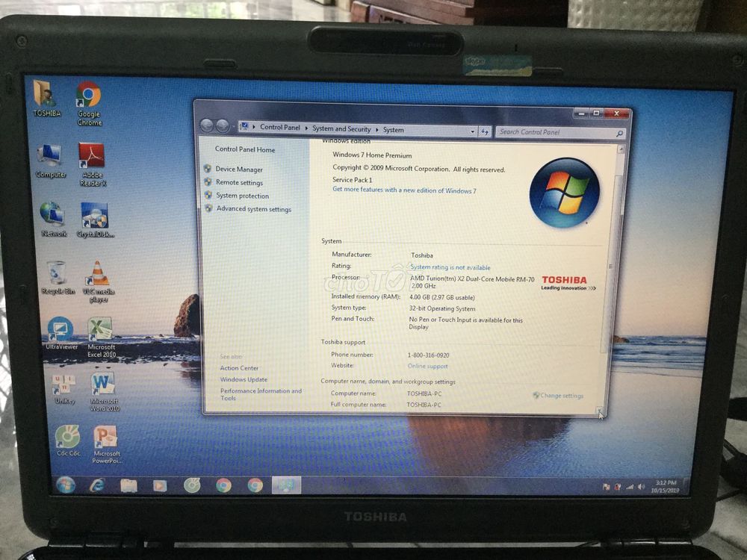Open Internet Explorer from the taskbar
The width and height of the screenshot is (747, 560).
(97, 485)
